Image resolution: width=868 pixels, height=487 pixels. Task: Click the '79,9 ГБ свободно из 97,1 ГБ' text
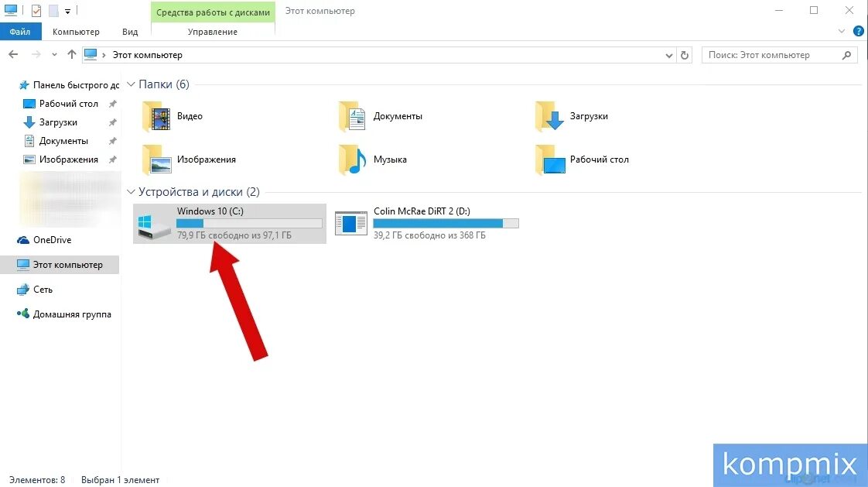click(x=234, y=235)
